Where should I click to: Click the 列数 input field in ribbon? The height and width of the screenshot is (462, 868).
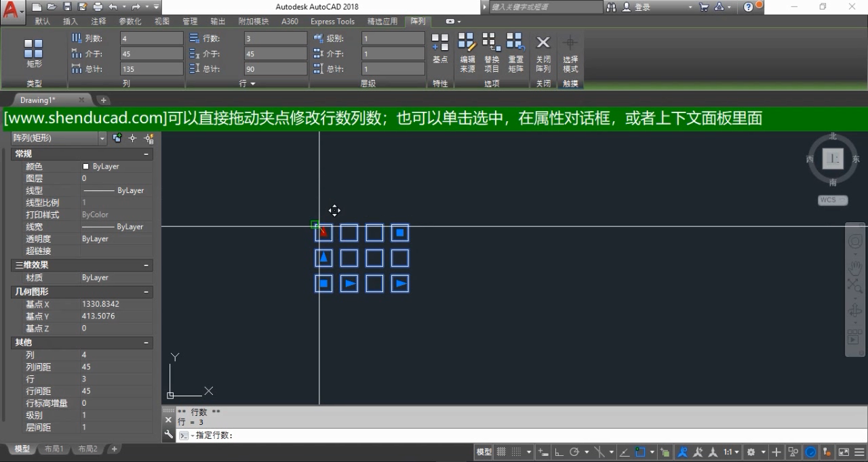point(151,39)
